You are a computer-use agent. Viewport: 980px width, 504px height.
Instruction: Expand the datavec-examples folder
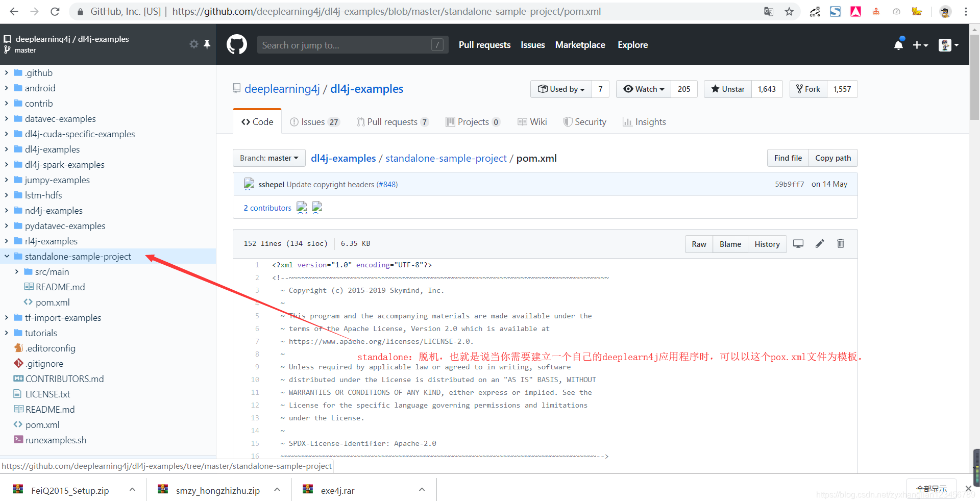point(6,118)
